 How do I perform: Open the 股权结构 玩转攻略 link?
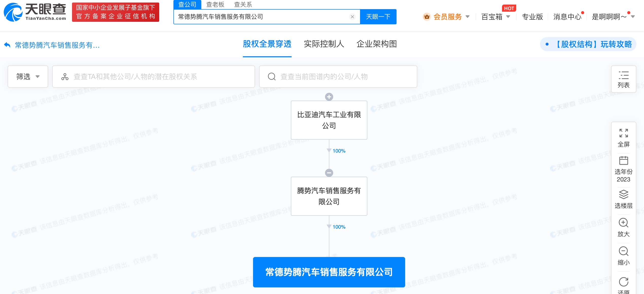593,44
